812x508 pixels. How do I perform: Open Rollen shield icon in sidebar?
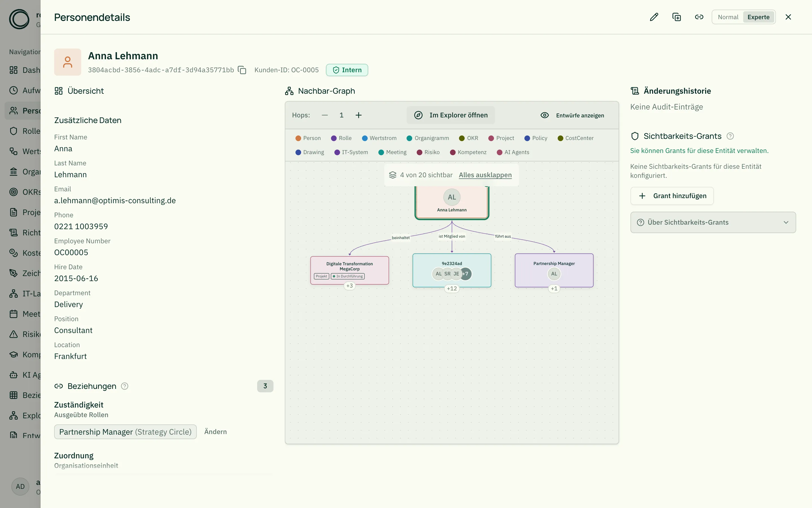(14, 131)
